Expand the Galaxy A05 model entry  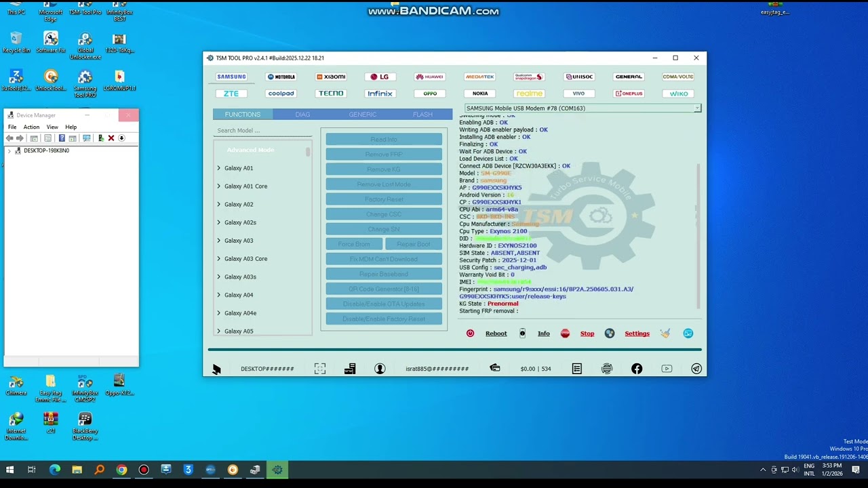tap(219, 331)
